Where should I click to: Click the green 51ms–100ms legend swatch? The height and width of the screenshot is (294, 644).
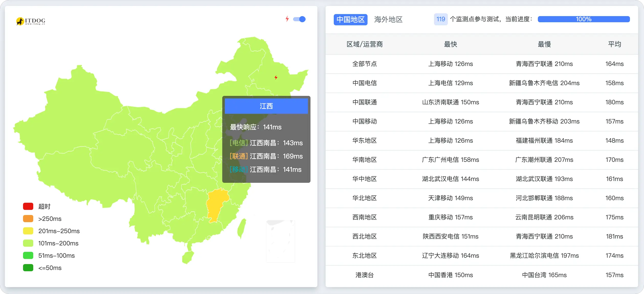(x=28, y=255)
